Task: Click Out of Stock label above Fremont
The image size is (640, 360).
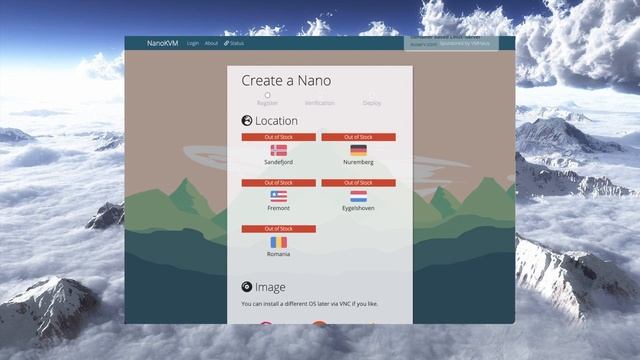Action: click(x=278, y=183)
